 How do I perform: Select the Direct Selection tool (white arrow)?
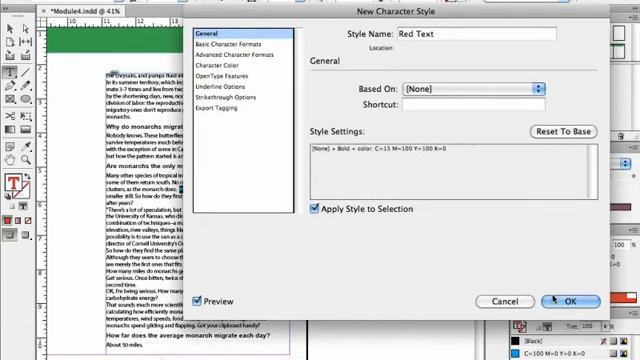pyautogui.click(x=26, y=29)
